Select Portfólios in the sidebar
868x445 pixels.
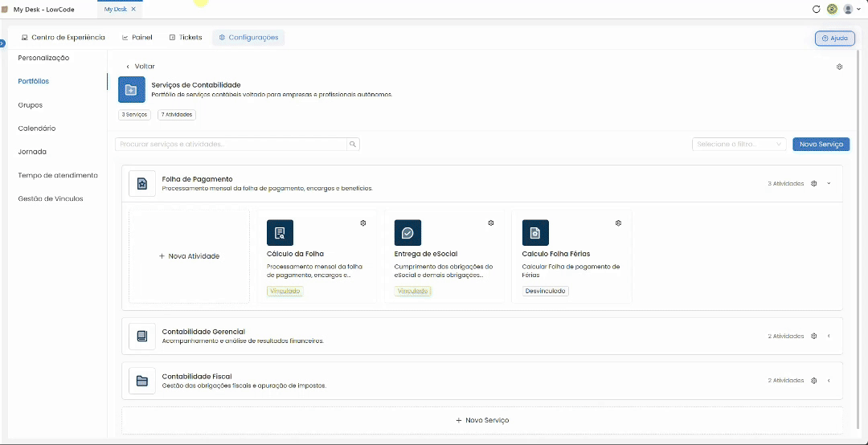coord(33,81)
